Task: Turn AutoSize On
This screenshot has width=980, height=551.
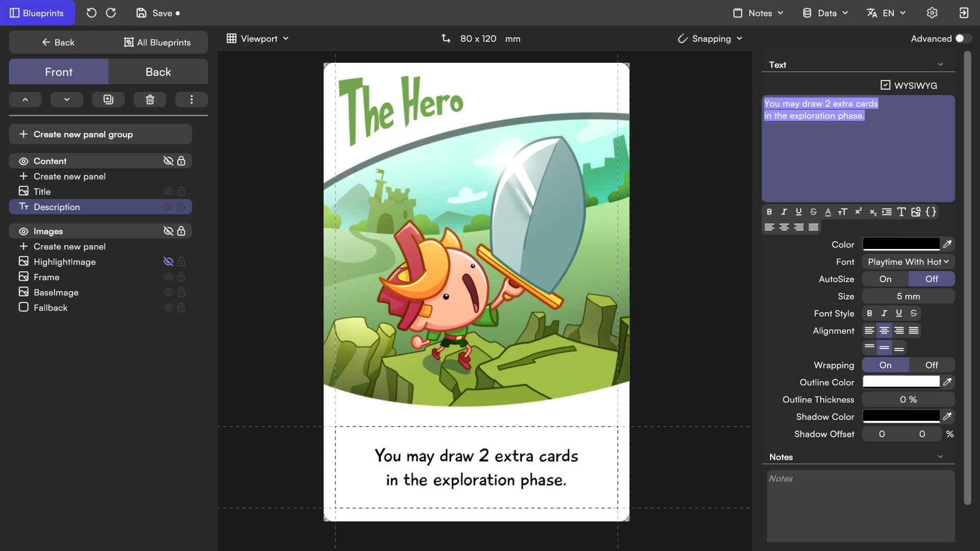Action: (886, 279)
